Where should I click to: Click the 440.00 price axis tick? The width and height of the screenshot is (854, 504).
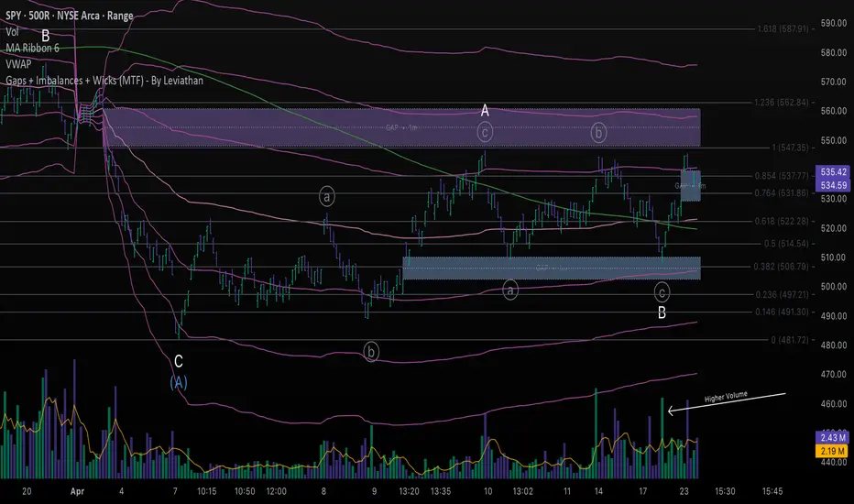point(834,462)
